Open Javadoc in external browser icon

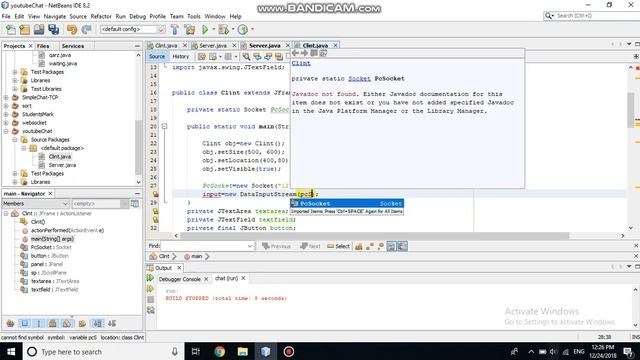click(323, 53)
